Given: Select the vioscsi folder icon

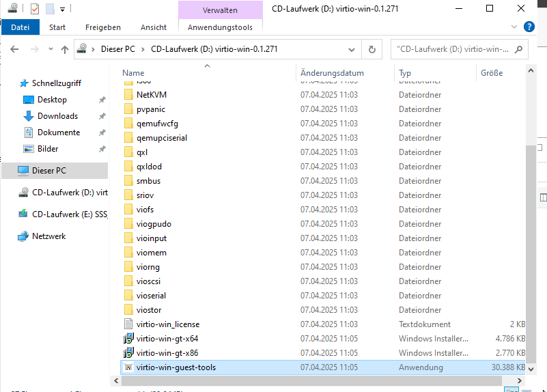Looking at the screenshot, I should 128,281.
